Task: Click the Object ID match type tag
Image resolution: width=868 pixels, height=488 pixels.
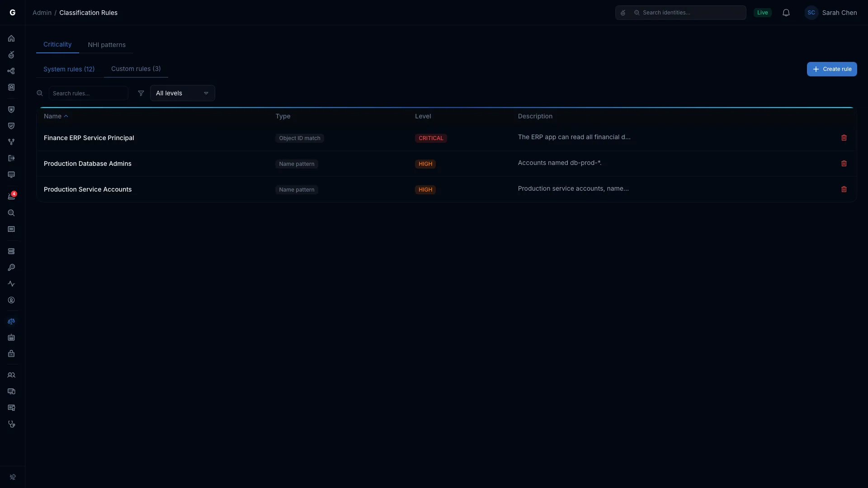Action: pos(300,138)
